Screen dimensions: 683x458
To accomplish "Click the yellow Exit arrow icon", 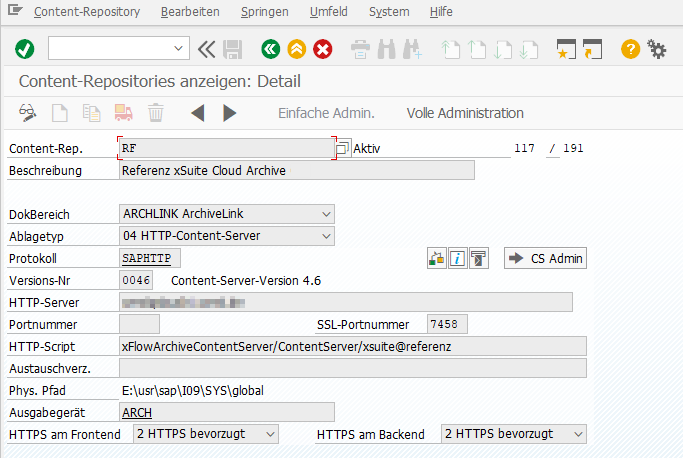I will click(x=296, y=48).
